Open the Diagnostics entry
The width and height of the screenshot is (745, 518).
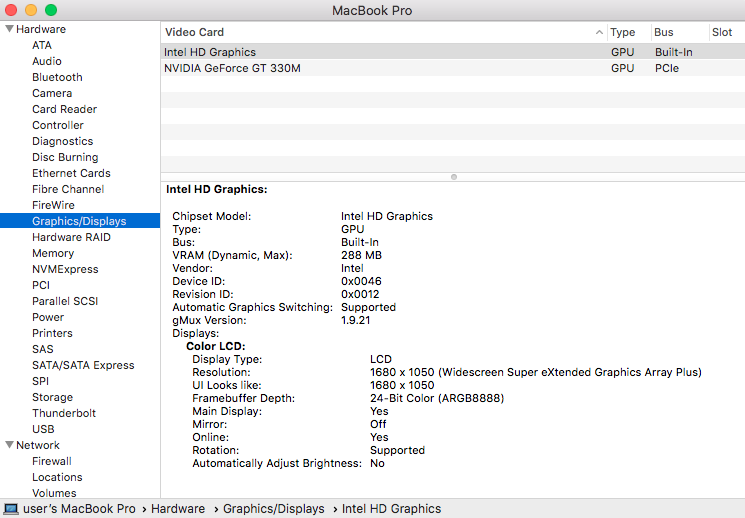(x=62, y=141)
